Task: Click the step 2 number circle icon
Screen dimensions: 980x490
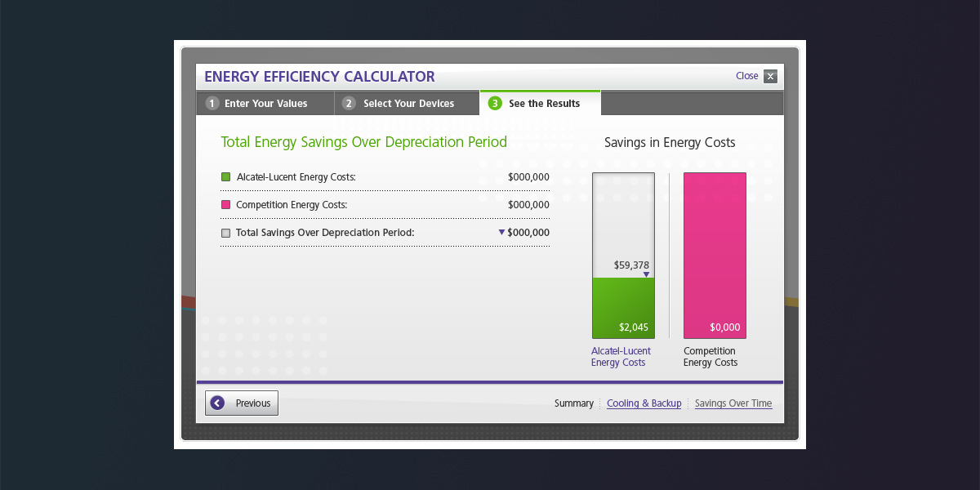Action: (x=349, y=104)
